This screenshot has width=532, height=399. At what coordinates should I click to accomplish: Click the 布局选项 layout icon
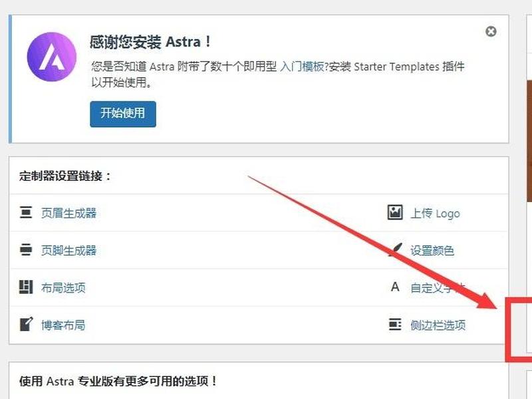(x=26, y=287)
